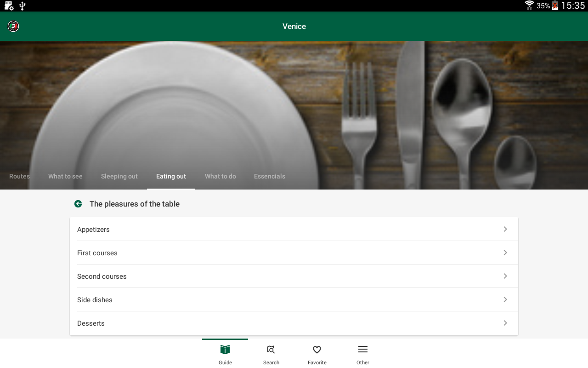The image size is (588, 368).
Task: Open the Second courses row
Action: [x=294, y=276]
